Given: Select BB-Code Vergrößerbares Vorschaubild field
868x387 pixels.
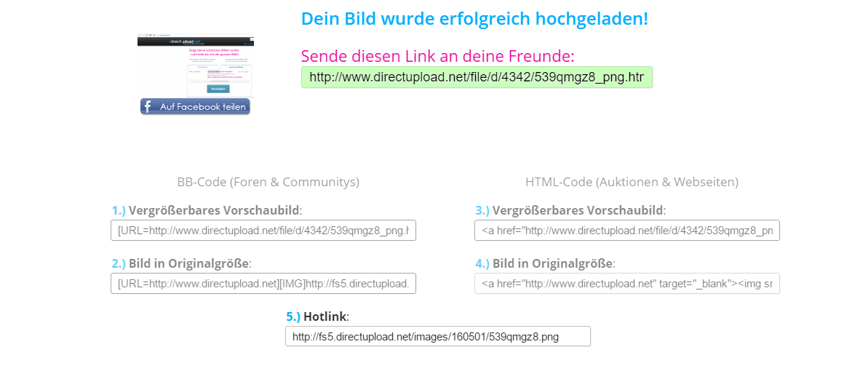Looking at the screenshot, I should (x=263, y=231).
